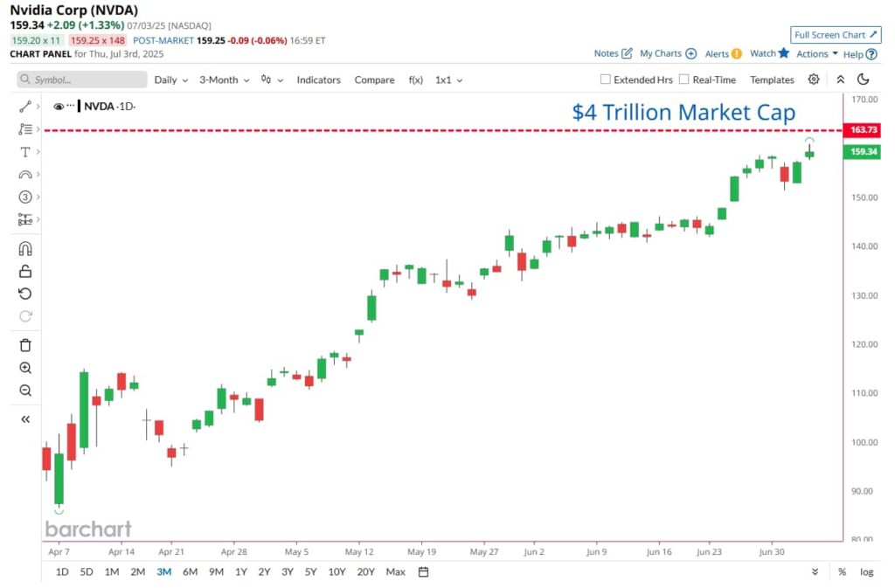Switch to dark mode moon icon
This screenshot has height=588, width=895.
[x=863, y=80]
